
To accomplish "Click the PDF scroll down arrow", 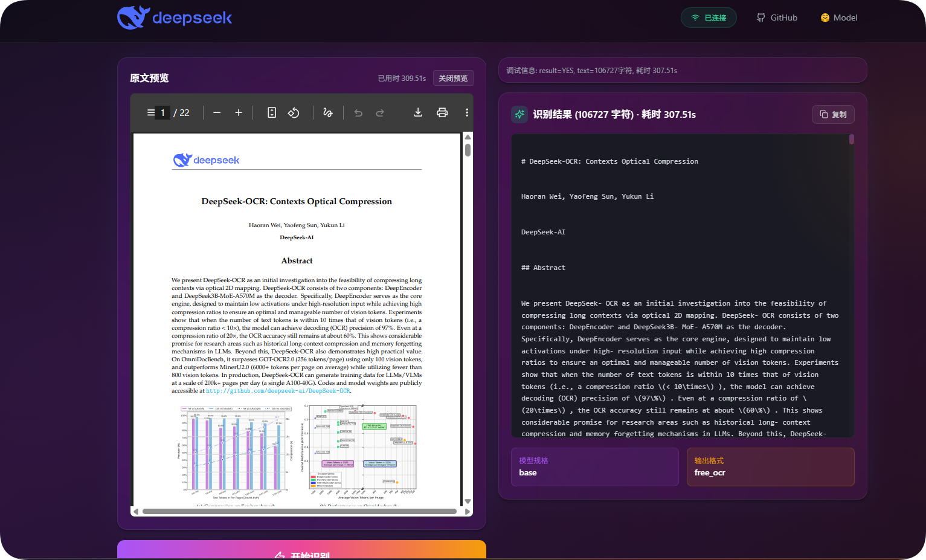I will click(x=468, y=501).
